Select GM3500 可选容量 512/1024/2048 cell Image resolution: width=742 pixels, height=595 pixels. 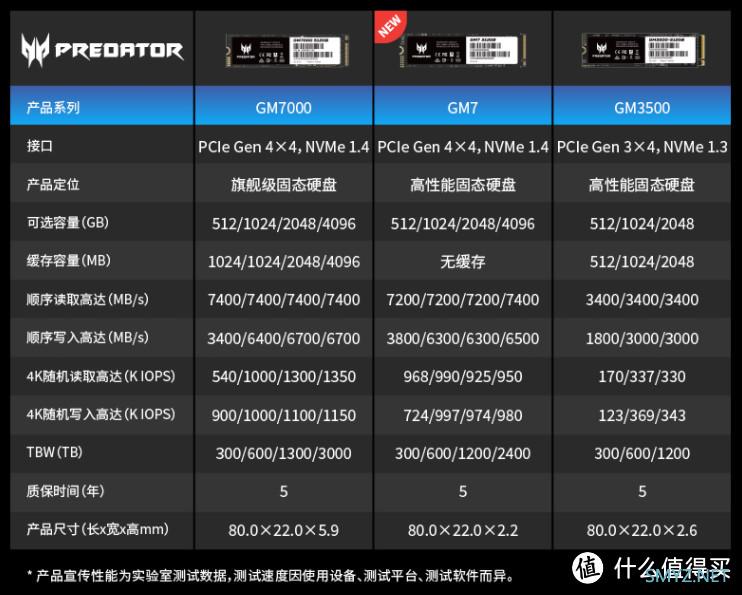pyautogui.click(x=642, y=224)
